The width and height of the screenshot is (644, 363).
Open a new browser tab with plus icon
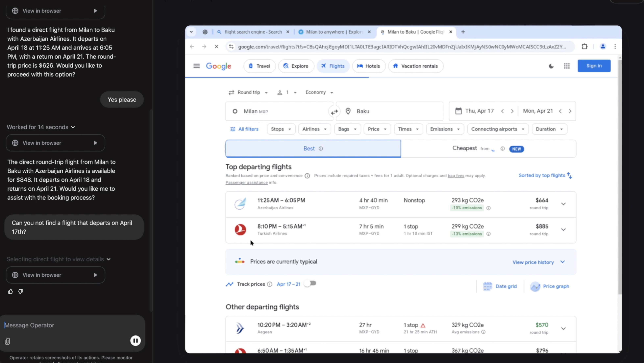coord(463,32)
